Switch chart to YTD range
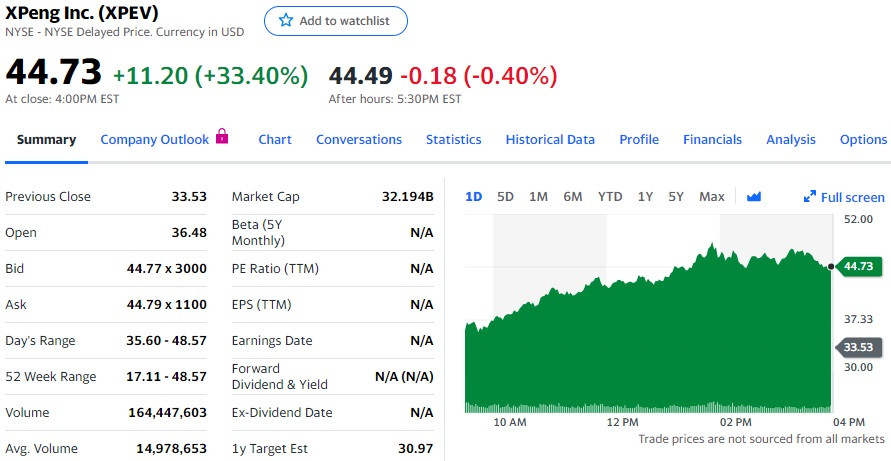Image resolution: width=891 pixels, height=461 pixels. point(610,197)
